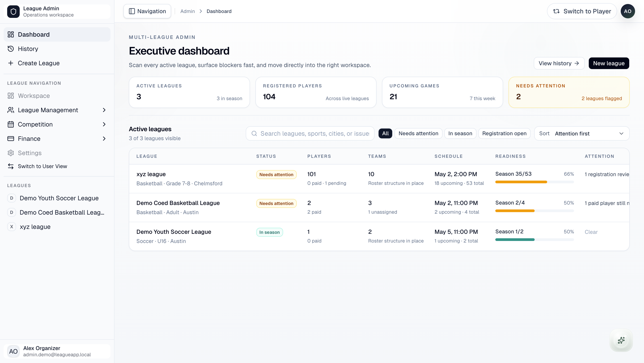
Task: Click the Admin breadcrumb link
Action: (x=188, y=11)
